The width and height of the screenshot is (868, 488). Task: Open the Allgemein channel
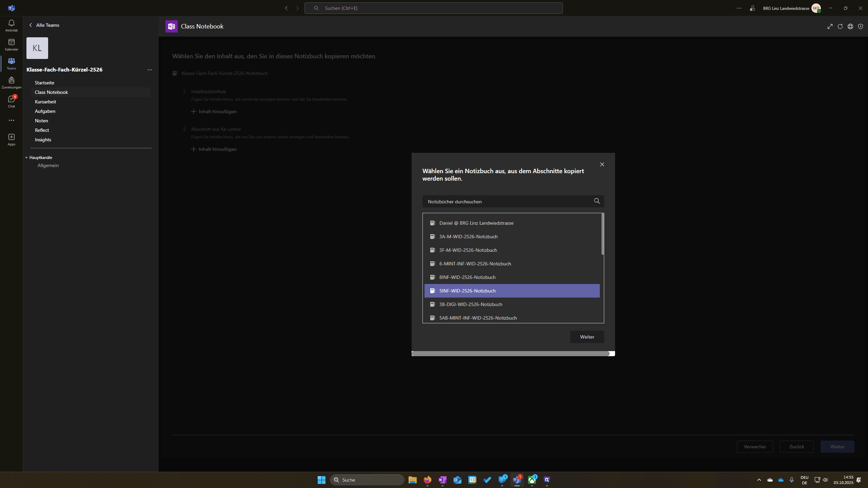tap(48, 165)
